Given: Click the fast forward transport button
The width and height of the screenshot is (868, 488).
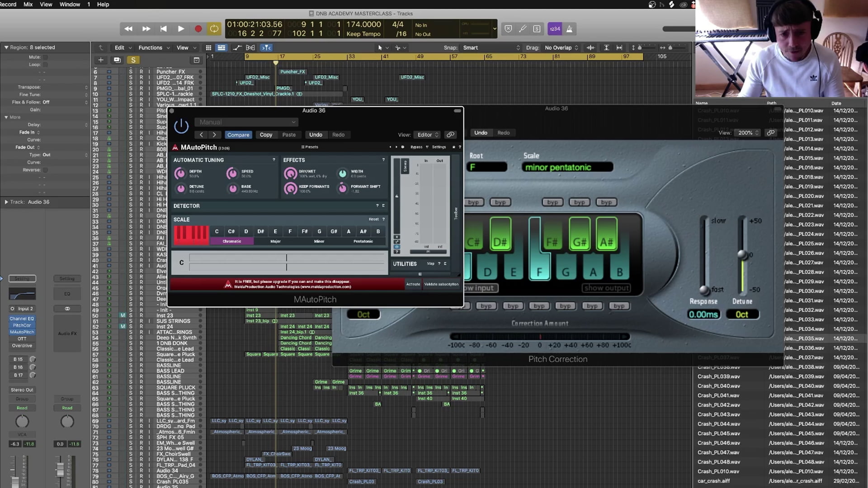Looking at the screenshot, I should pyautogui.click(x=146, y=29).
